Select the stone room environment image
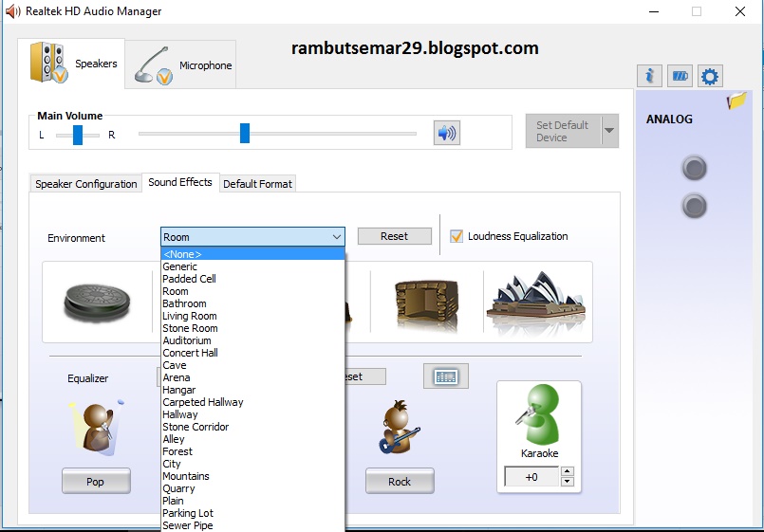Viewport: 764px width, 532px height. pos(426,303)
